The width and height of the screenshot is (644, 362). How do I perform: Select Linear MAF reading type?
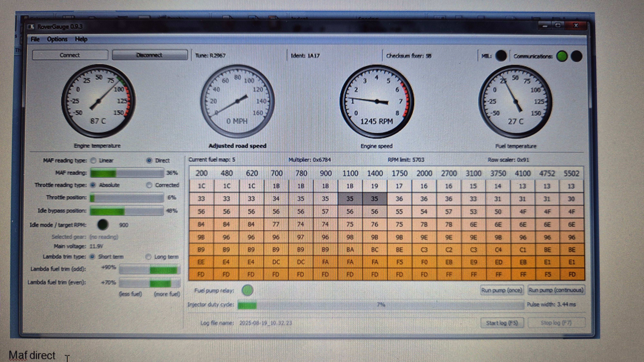coord(94,161)
